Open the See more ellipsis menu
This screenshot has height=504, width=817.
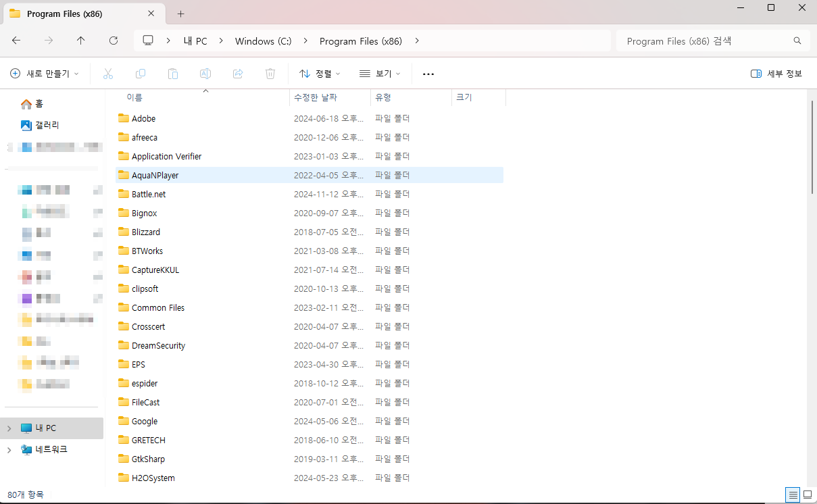pos(428,74)
